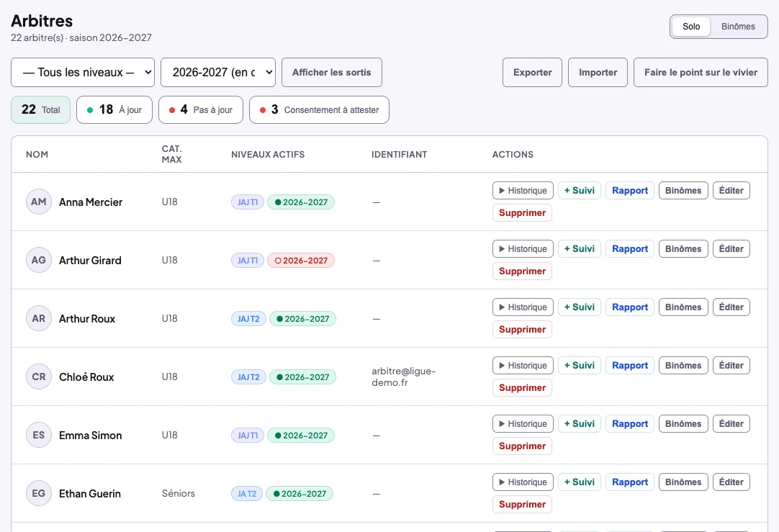The image size is (779, 532).
Task: Open the 2026-2027 season dropdown
Action: (x=218, y=72)
